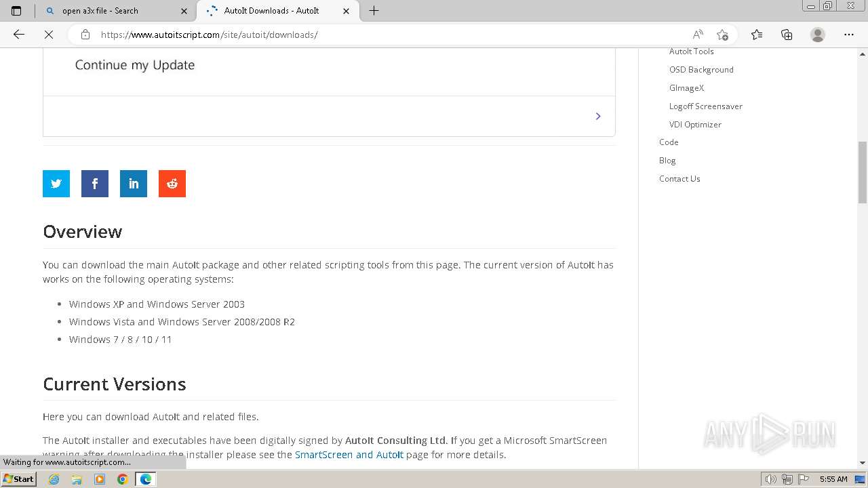Image resolution: width=868 pixels, height=488 pixels.
Task: Share page on Facebook
Action: coord(95,184)
